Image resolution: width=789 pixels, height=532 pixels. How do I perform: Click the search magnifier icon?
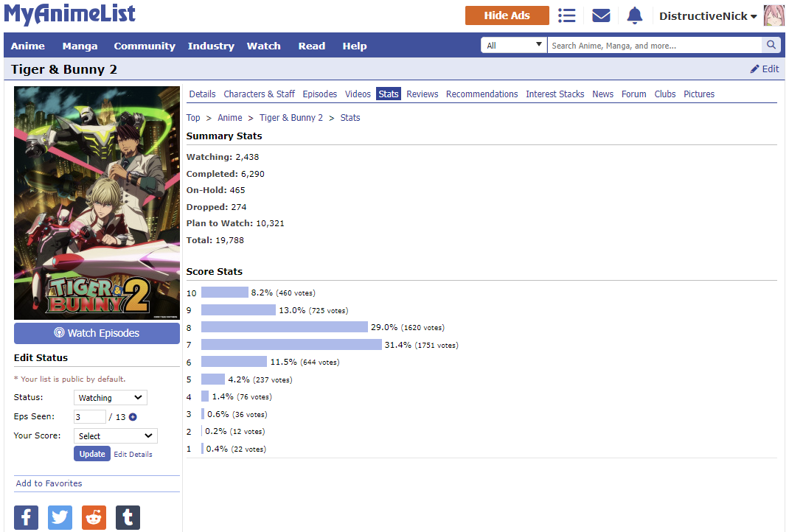click(x=771, y=45)
